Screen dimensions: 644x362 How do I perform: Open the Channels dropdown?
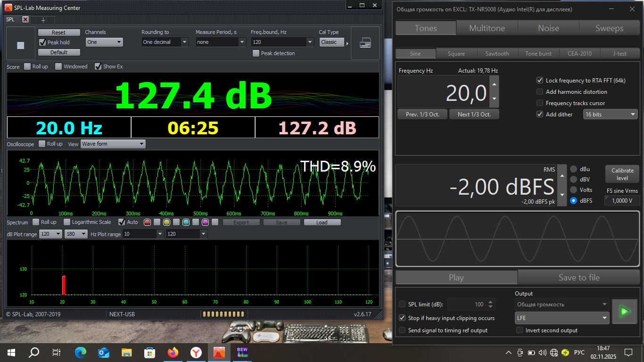104,42
